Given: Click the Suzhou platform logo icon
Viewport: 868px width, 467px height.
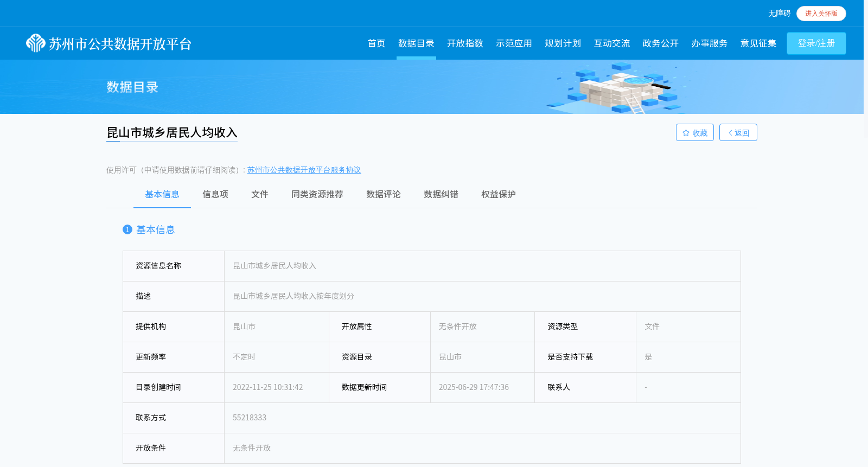Looking at the screenshot, I should click(x=36, y=43).
